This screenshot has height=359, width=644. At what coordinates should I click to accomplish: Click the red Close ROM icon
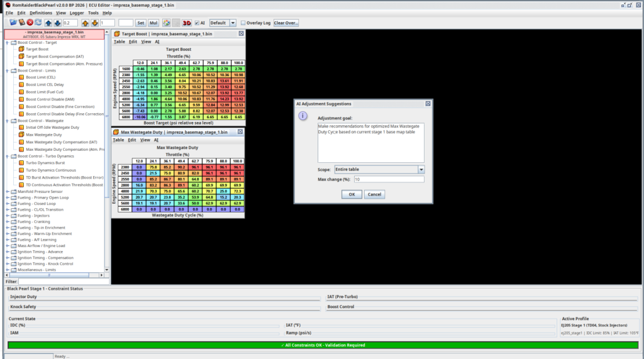point(30,23)
